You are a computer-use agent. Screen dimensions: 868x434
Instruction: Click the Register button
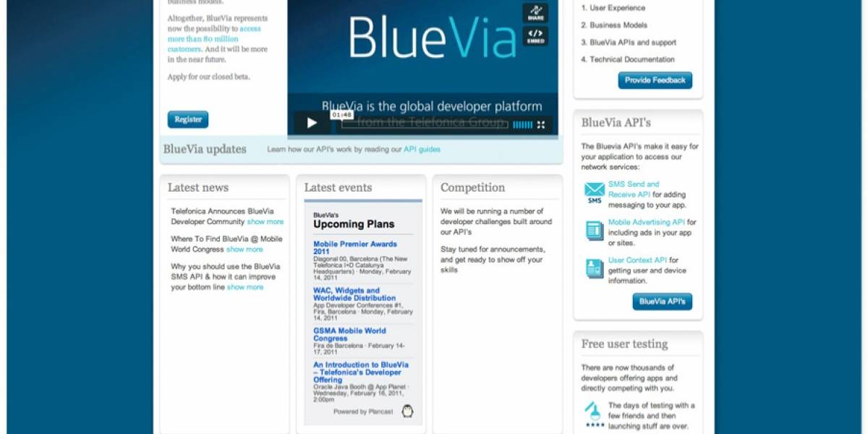[x=188, y=119]
